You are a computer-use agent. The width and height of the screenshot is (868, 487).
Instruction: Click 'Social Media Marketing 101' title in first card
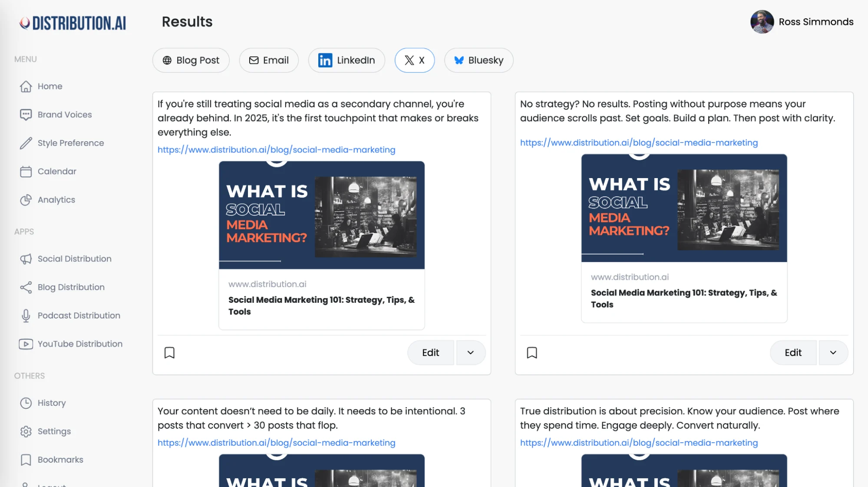pos(322,306)
